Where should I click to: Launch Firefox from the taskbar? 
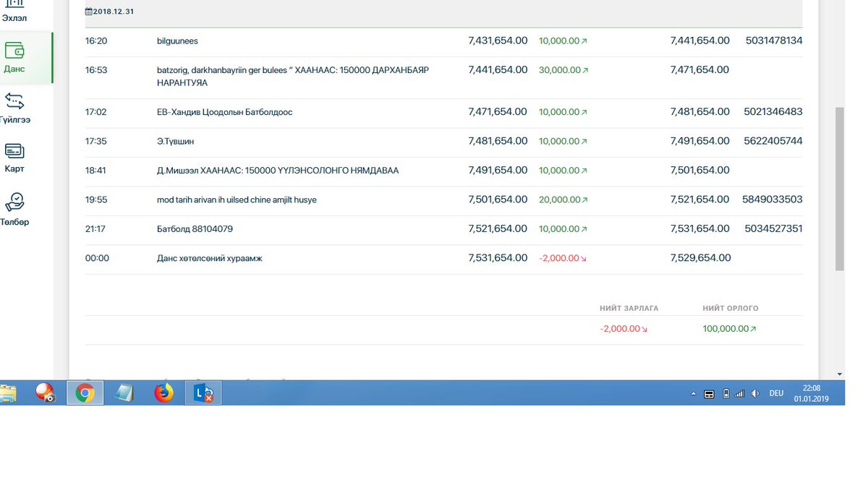(x=164, y=393)
